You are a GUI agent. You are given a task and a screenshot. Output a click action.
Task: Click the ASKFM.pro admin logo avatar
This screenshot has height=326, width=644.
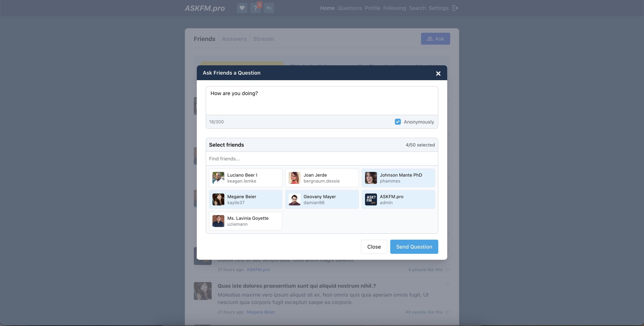[x=371, y=199]
